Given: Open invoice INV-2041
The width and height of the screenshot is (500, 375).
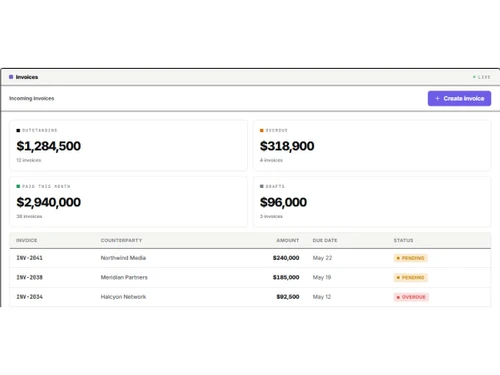Looking at the screenshot, I should [29, 258].
